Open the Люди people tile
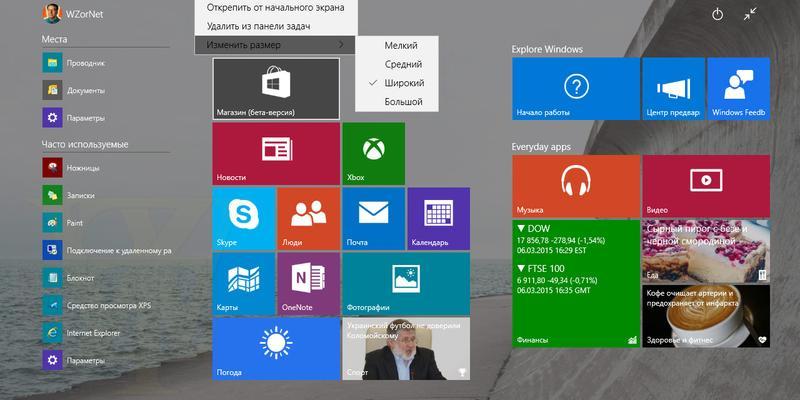This screenshot has height=400, width=800. coord(308,218)
